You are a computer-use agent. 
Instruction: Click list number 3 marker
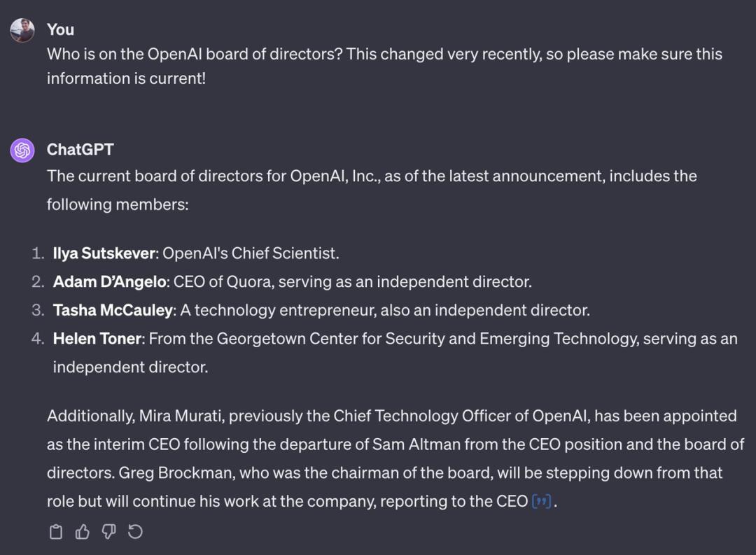[38, 310]
